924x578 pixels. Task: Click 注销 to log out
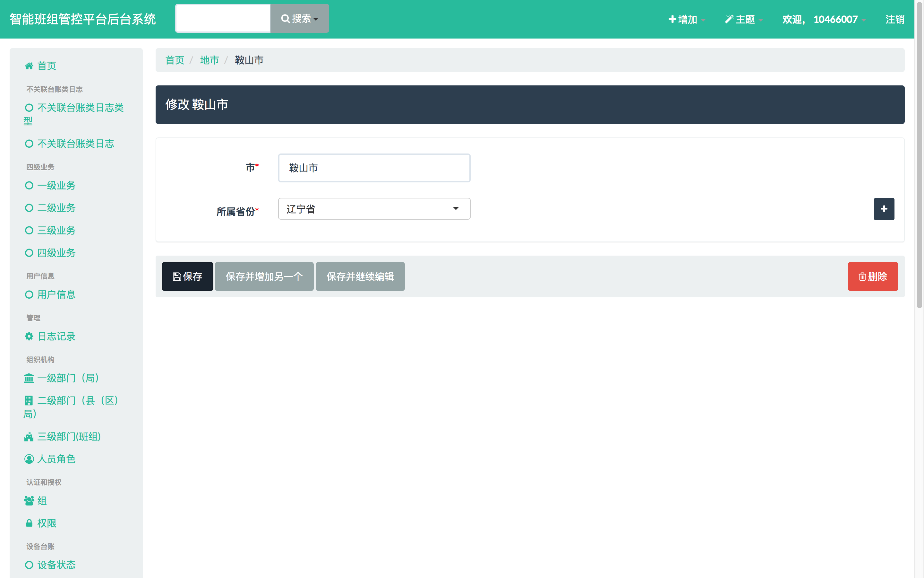pyautogui.click(x=895, y=19)
